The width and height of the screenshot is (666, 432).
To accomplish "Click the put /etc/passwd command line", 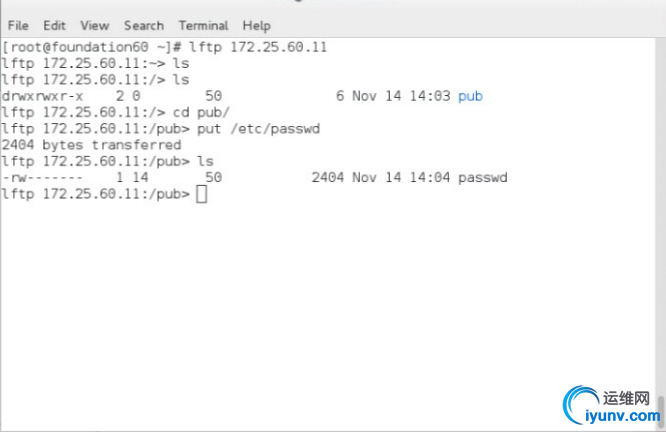I will coord(248,129).
